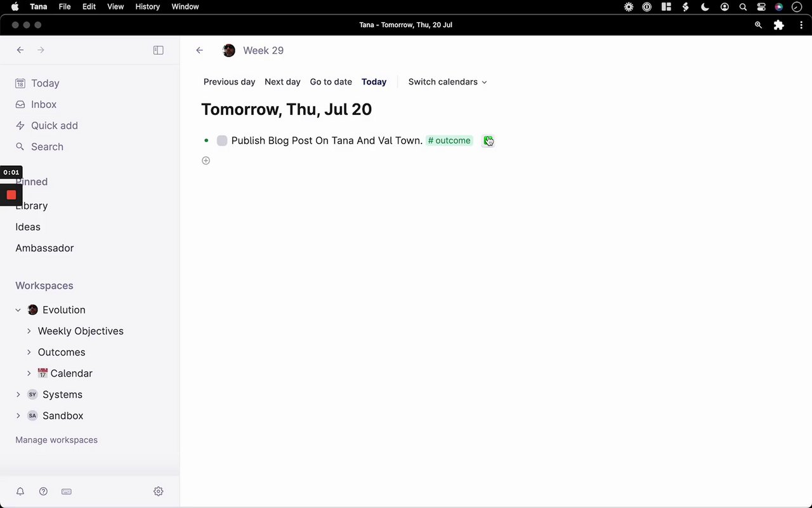
Task: Open help question mark icon
Action: 43,491
